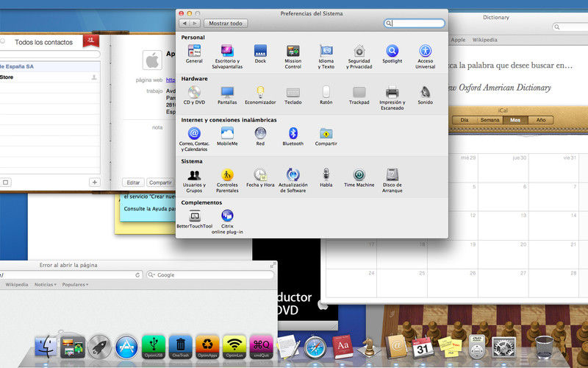Open Sonido sound preferences
Image resolution: width=588 pixels, height=368 pixels.
coord(425,96)
